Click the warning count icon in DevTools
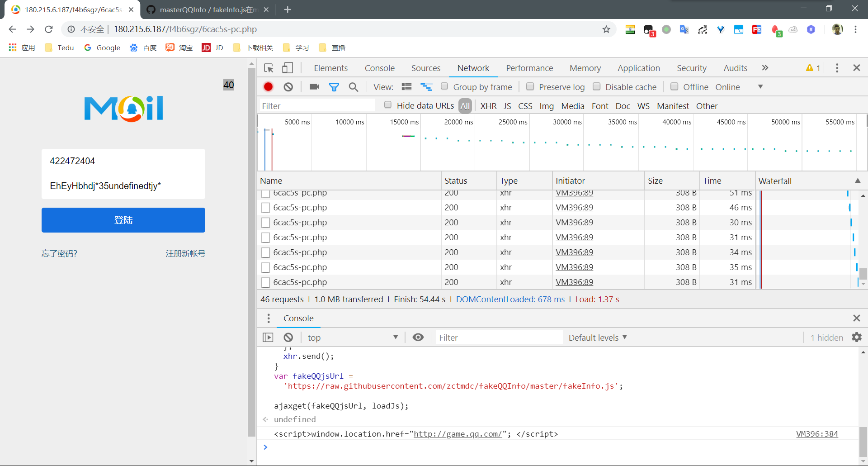This screenshot has height=466, width=868. tap(813, 68)
